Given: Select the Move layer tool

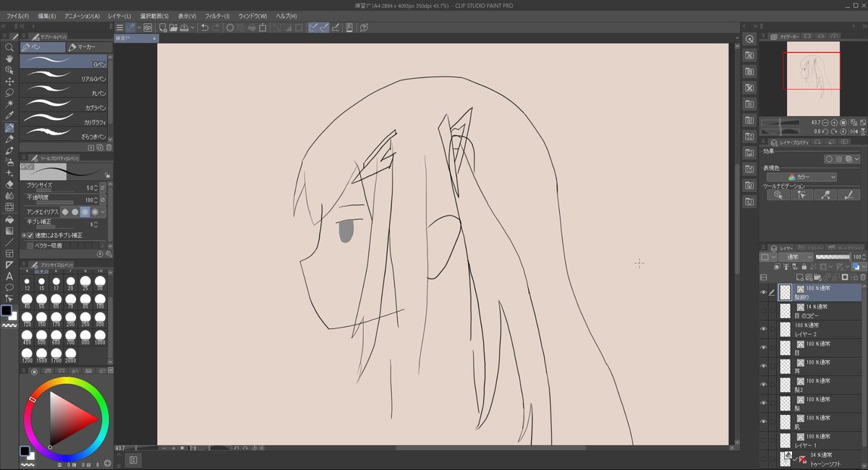Looking at the screenshot, I should 9,82.
